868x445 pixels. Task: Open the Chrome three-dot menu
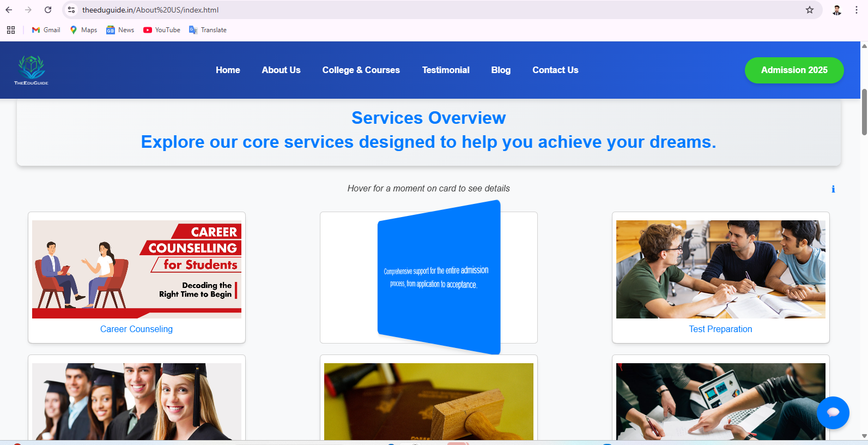[857, 10]
